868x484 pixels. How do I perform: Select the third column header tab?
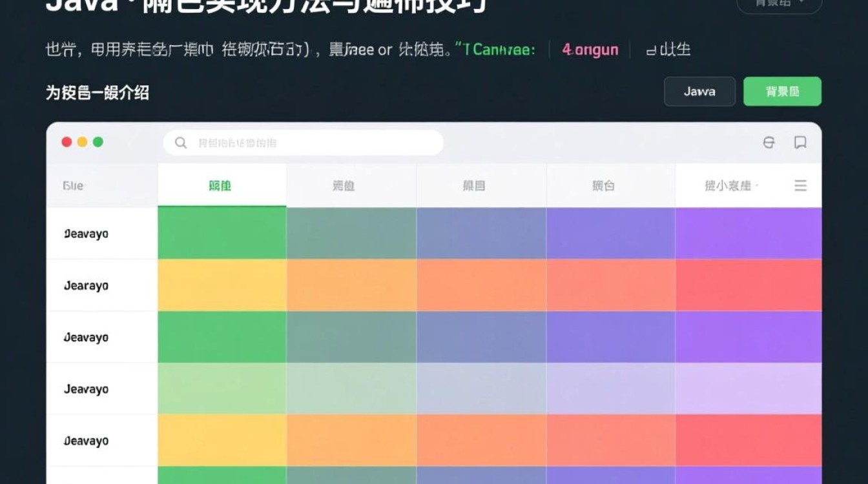(474, 185)
